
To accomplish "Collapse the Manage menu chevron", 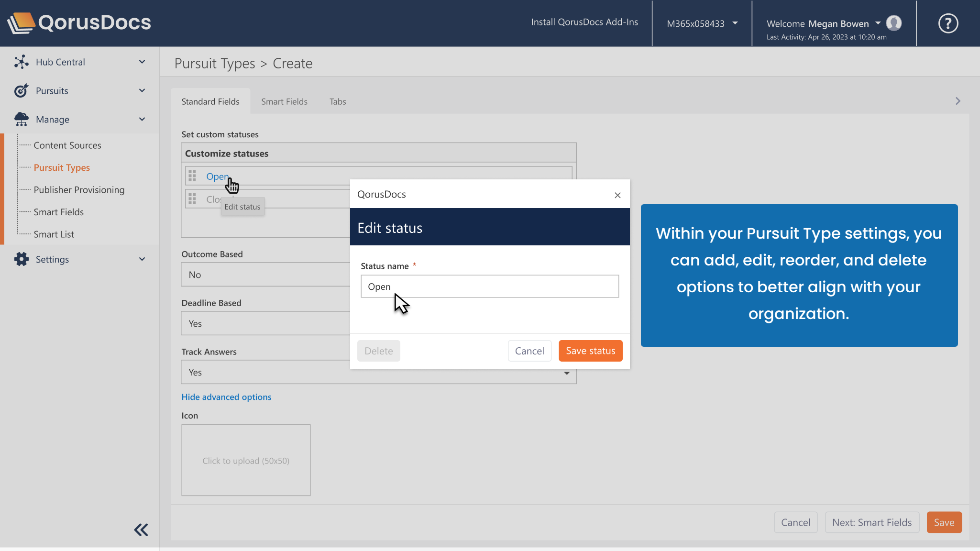I will [142, 119].
